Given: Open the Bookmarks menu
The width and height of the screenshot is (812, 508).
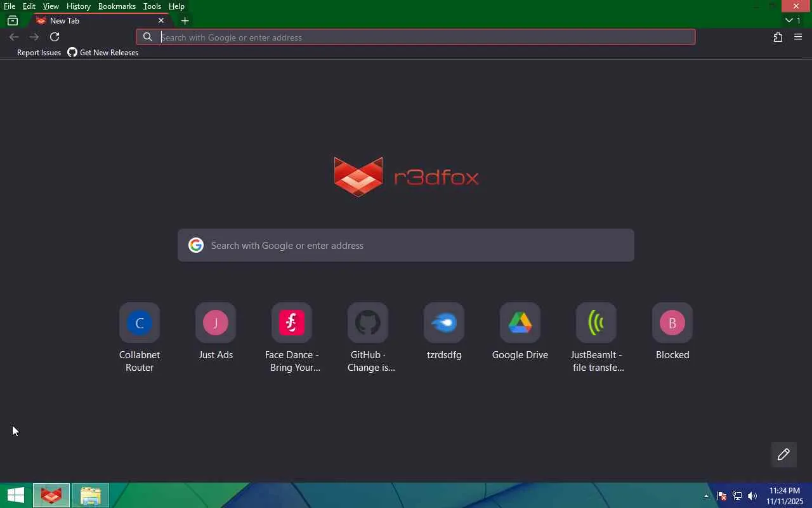Looking at the screenshot, I should [x=117, y=6].
